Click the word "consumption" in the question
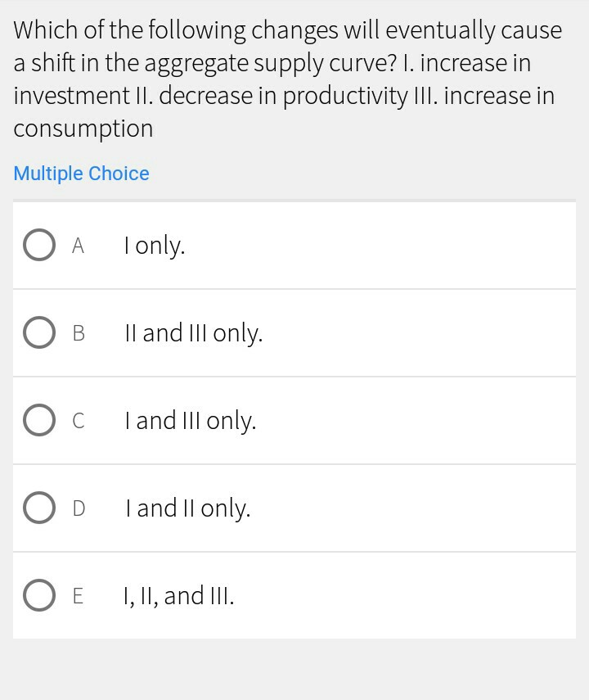This screenshot has height=700, width=589. (83, 129)
